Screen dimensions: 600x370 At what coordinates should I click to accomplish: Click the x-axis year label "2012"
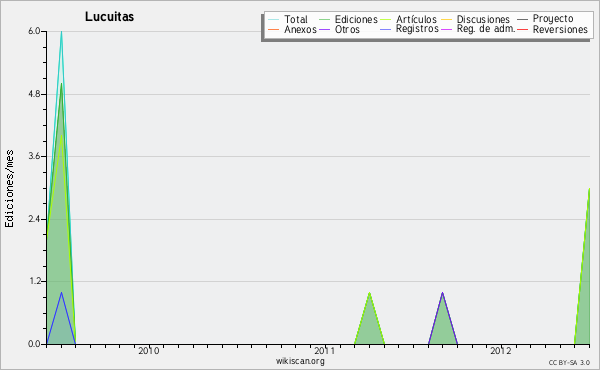click(x=501, y=351)
